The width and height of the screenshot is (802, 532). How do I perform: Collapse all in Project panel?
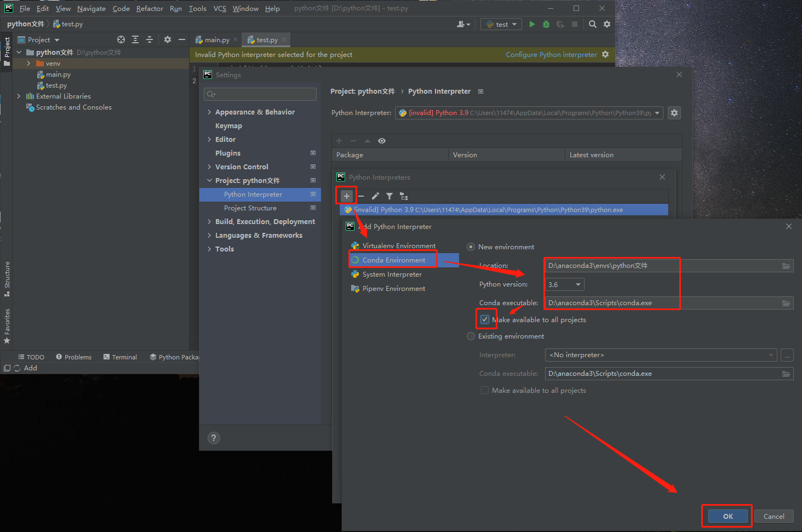150,39
